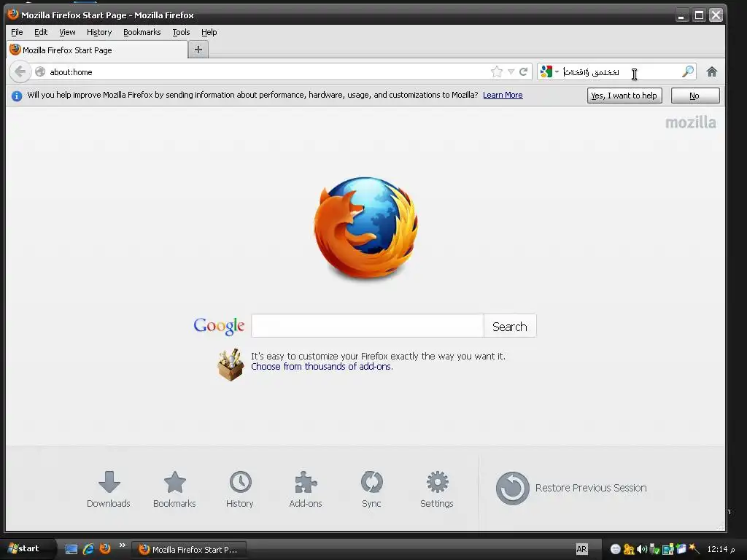Open the Help menu
Screen dimensions: 747x560
pyautogui.click(x=209, y=32)
